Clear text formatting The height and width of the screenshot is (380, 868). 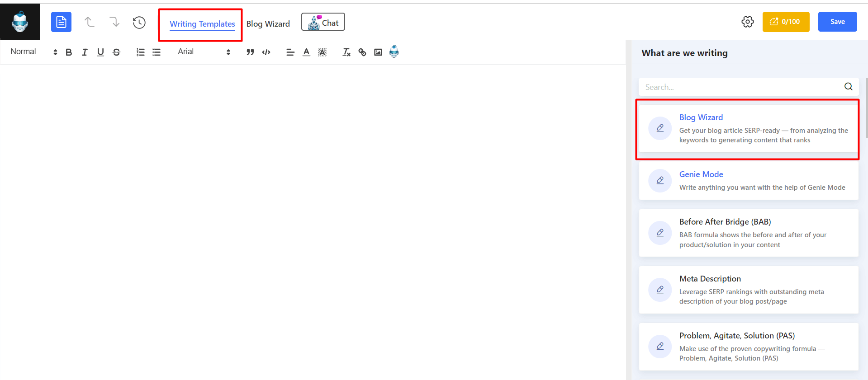(346, 52)
